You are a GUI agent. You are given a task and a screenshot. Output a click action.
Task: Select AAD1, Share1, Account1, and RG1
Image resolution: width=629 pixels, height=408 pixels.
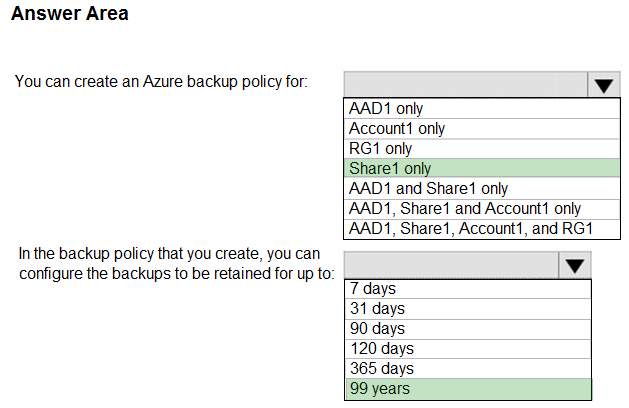[x=482, y=229]
